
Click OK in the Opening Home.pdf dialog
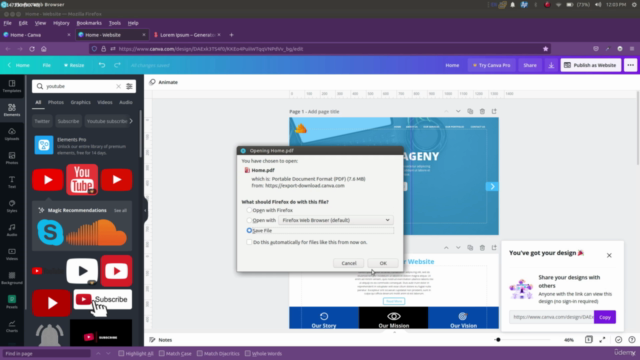pyautogui.click(x=383, y=263)
